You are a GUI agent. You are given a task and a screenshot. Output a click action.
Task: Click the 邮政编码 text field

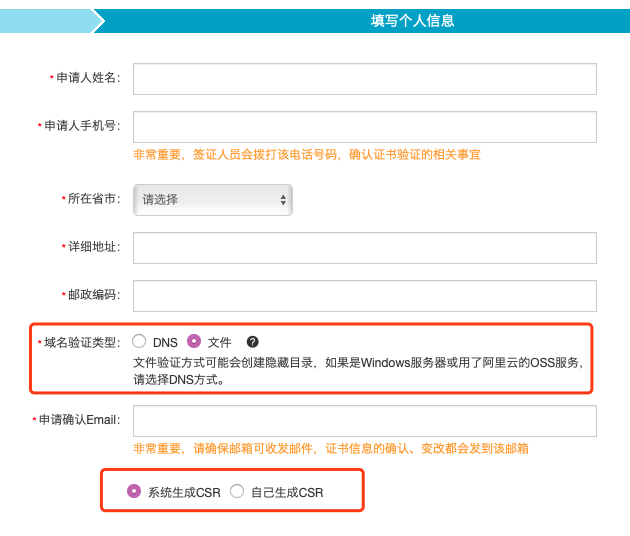click(364, 295)
